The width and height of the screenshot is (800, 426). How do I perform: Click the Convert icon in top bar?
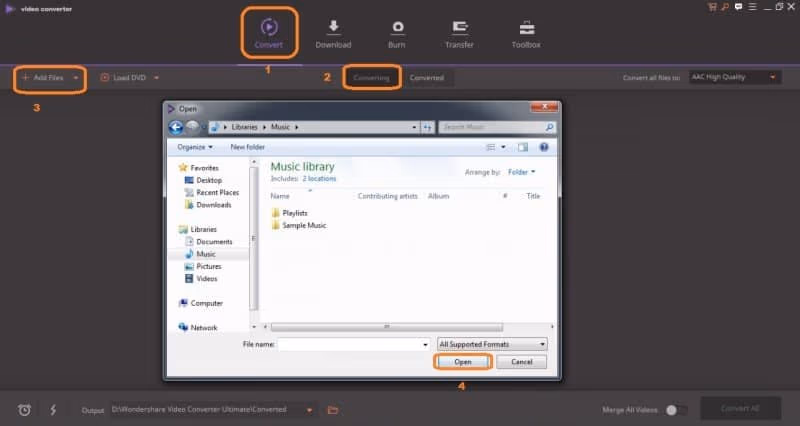pos(269,27)
